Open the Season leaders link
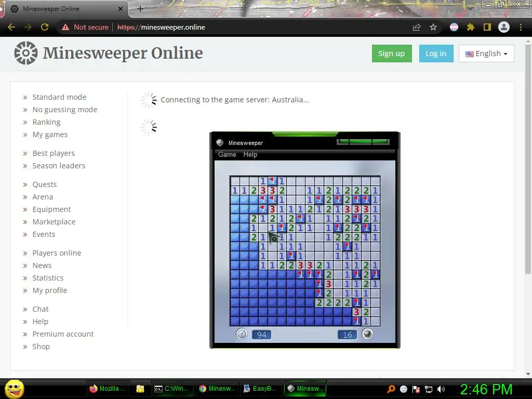 59,166
